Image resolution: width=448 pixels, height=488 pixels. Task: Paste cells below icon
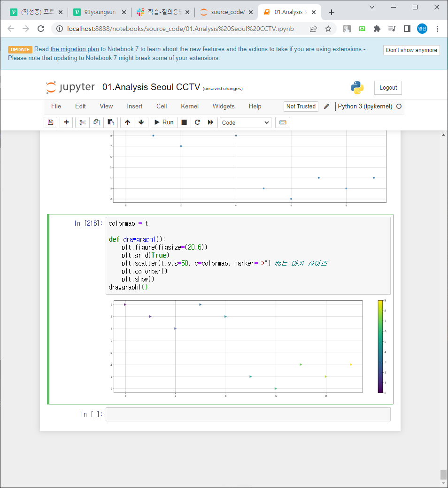(x=111, y=122)
